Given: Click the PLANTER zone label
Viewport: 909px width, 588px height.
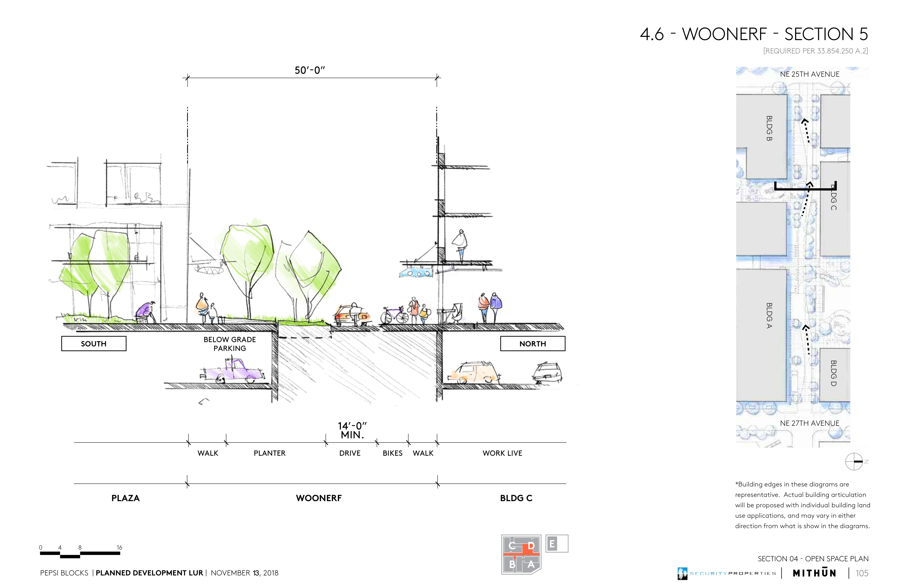Looking at the screenshot, I should tap(269, 453).
